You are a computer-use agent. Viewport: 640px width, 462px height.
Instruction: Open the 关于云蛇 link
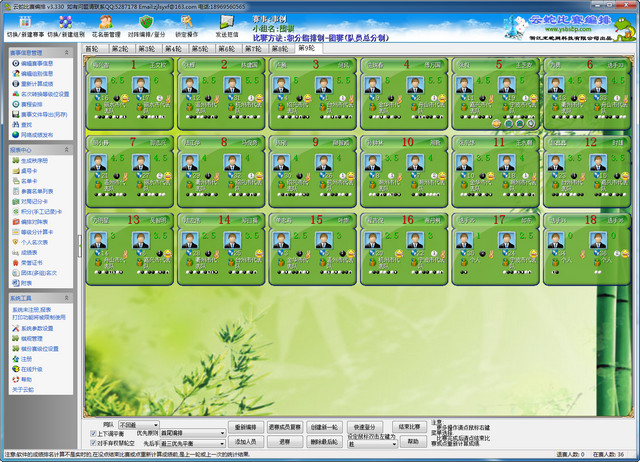click(x=23, y=389)
